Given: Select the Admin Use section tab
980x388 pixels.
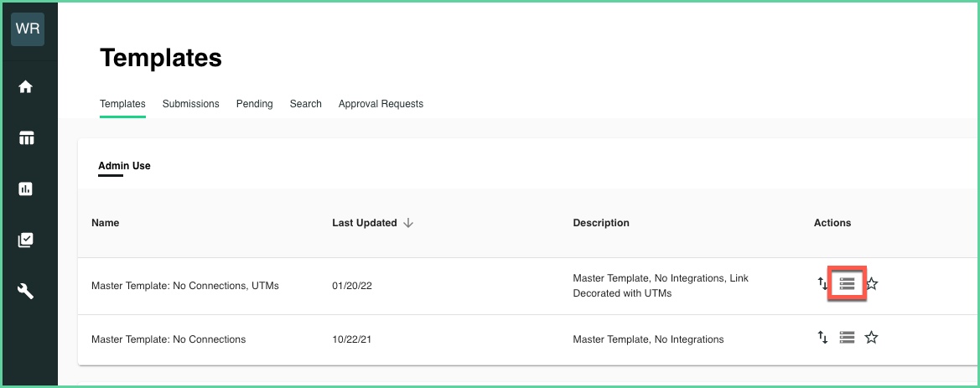Looking at the screenshot, I should point(124,166).
